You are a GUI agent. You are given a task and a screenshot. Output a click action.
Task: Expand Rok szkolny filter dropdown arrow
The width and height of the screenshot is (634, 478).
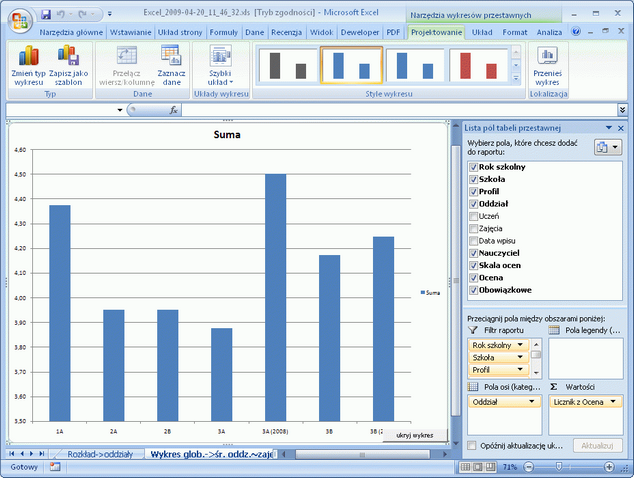click(520, 345)
